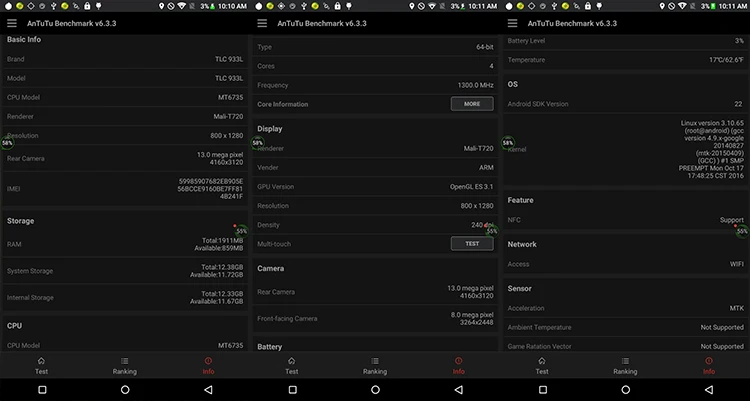Click TEST button beside Multi-touch
This screenshot has height=401, width=750.
[472, 244]
